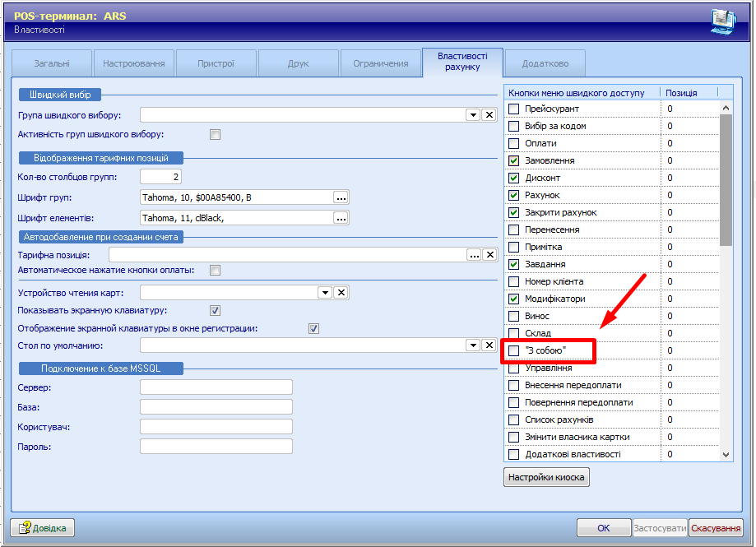Browse for Тарифна позиція with ellipsis button
756x547 pixels.
tap(474, 255)
